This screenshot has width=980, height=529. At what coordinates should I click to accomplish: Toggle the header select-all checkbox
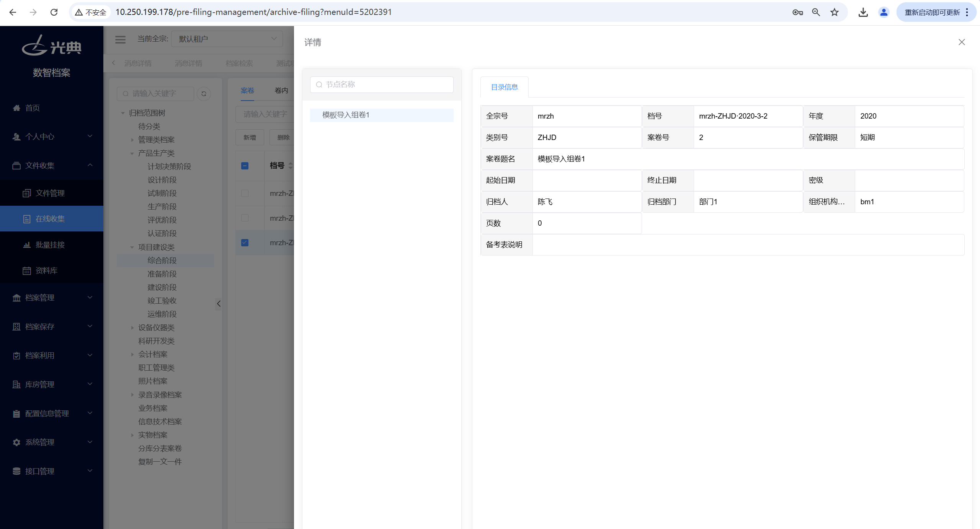(x=245, y=166)
